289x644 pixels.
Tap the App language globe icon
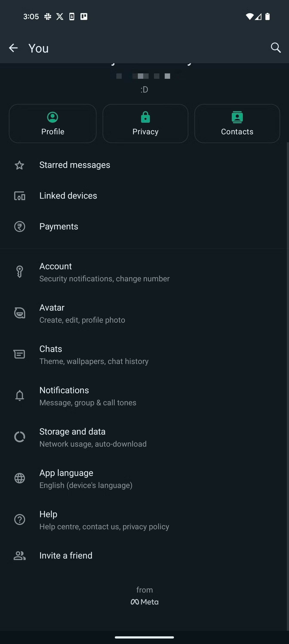coord(20,478)
